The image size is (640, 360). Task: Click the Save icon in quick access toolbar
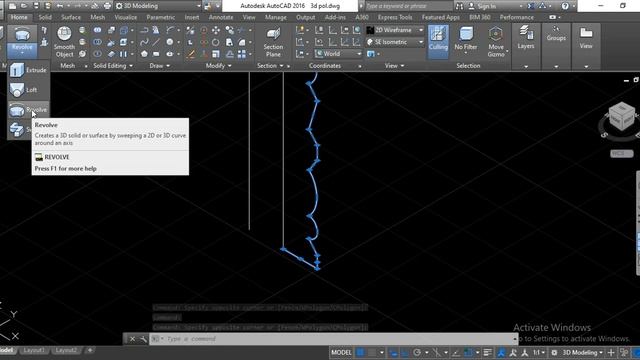coord(36,6)
